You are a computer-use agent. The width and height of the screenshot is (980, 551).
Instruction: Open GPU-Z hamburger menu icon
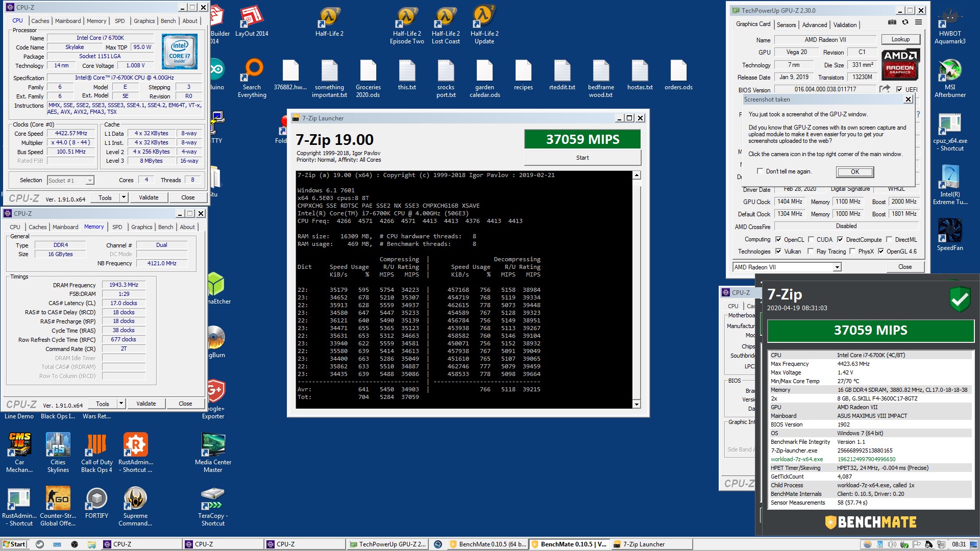tap(918, 23)
